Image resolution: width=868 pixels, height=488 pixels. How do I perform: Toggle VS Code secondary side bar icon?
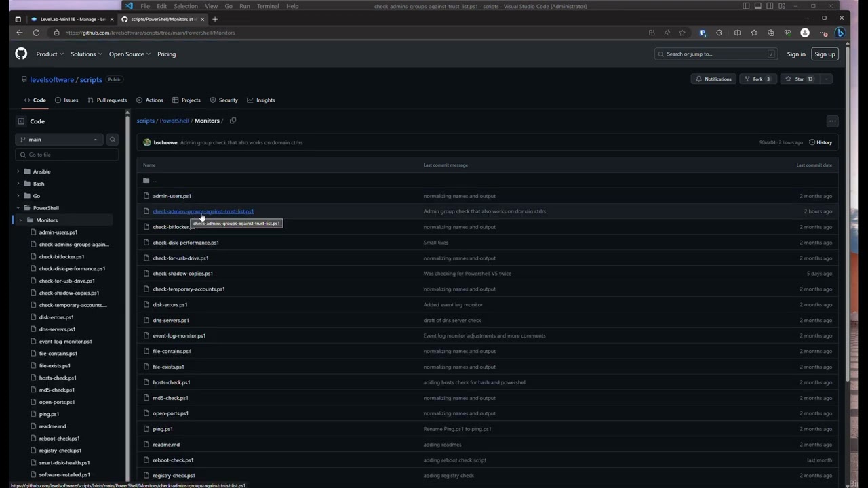pyautogui.click(x=770, y=6)
